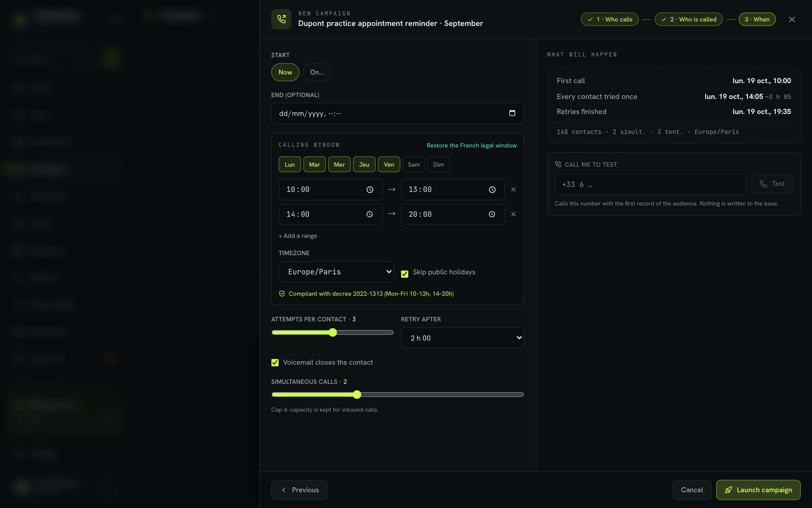Screen dimensions: 812x508
Task: Open clock picker for 10:00 start time
Action: pos(370,190)
